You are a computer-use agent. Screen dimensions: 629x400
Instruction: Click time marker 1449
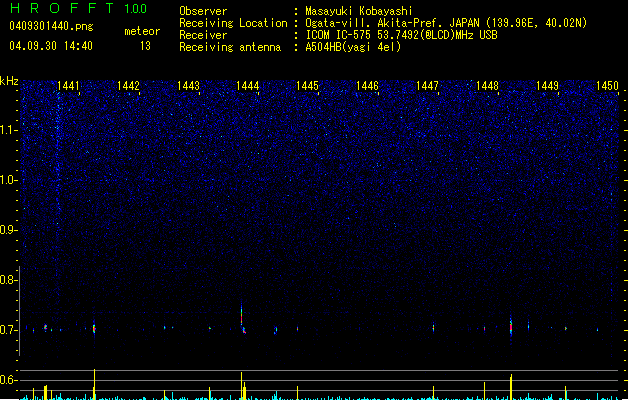coord(547,86)
